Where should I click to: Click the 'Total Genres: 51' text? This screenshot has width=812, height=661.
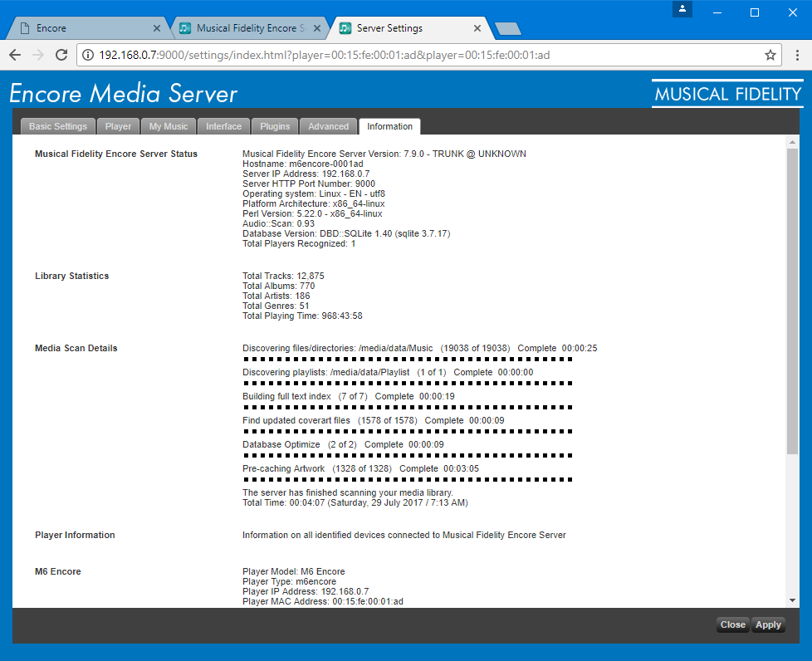276,306
